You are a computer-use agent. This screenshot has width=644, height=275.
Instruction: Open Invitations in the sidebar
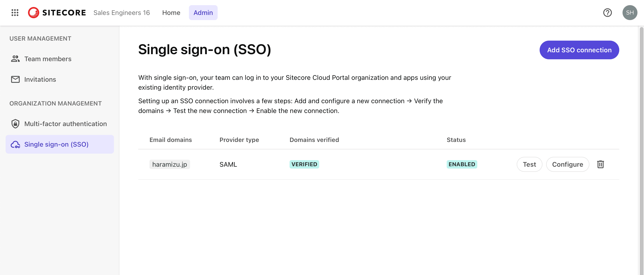point(40,79)
